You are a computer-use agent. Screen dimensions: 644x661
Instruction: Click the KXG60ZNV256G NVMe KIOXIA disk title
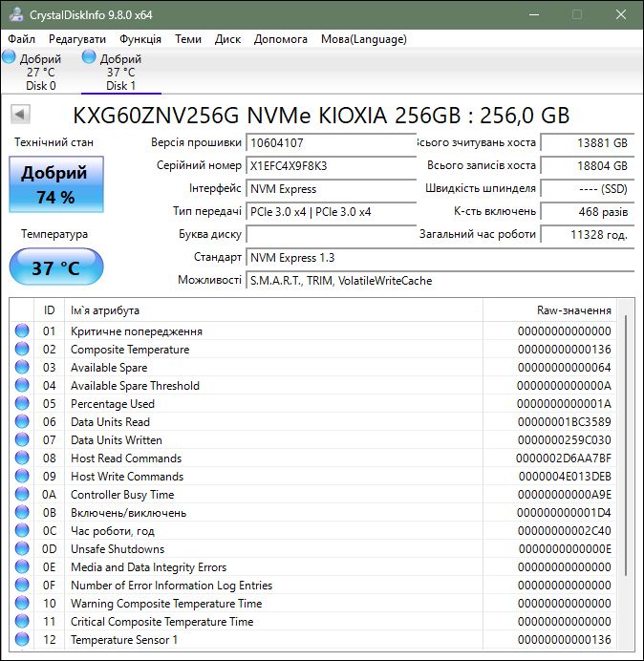click(x=321, y=115)
